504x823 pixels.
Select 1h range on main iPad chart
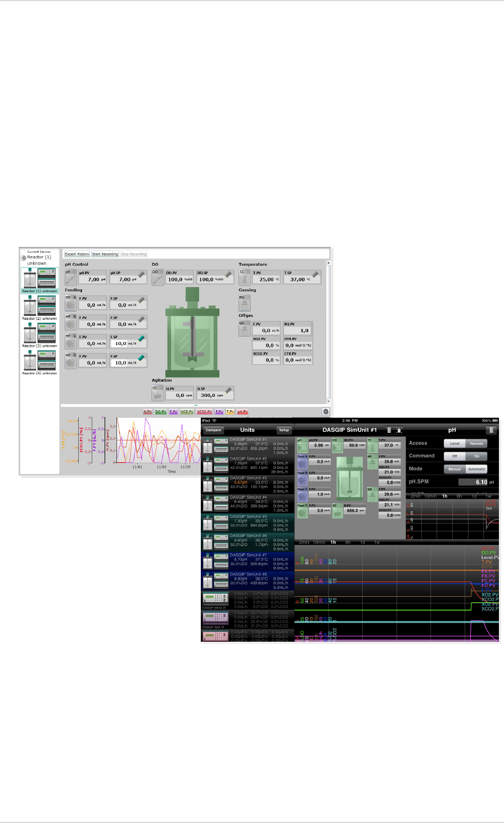point(334,543)
